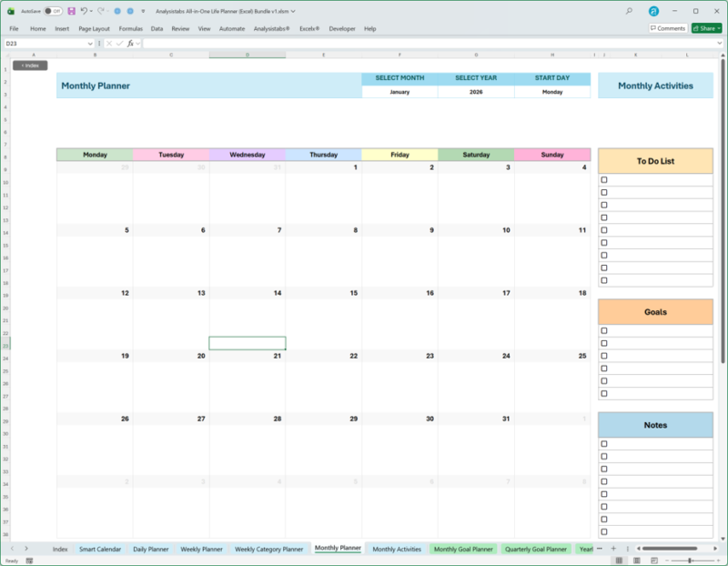Select Page Break Preview in the status bar
Viewport: 728px width, 566px height.
coord(654,560)
